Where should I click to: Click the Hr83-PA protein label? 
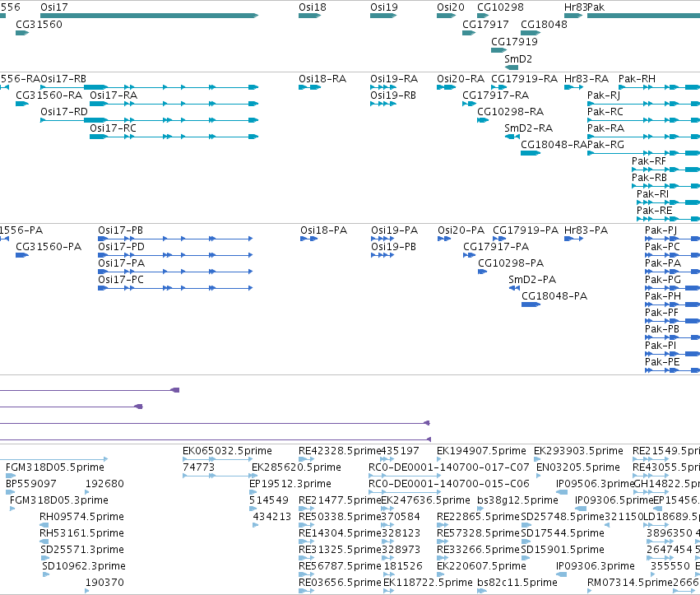click(x=586, y=230)
